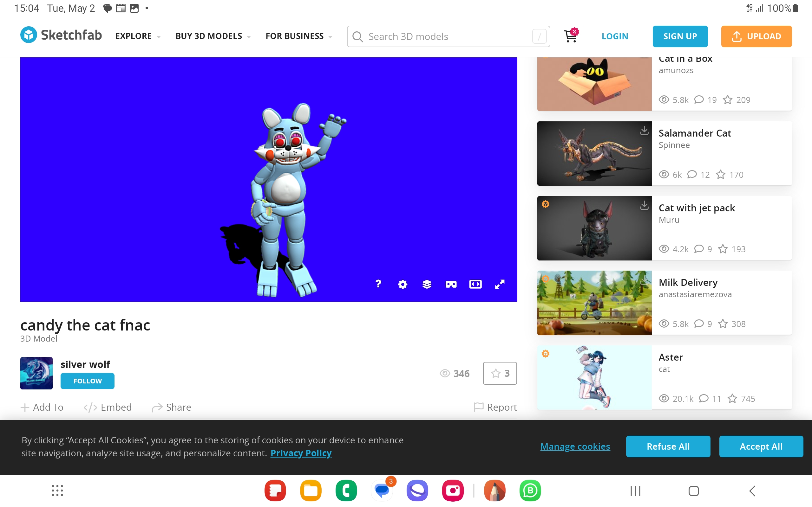Open the Privacy Policy link
Viewport: 812px width, 507px height.
point(301,453)
